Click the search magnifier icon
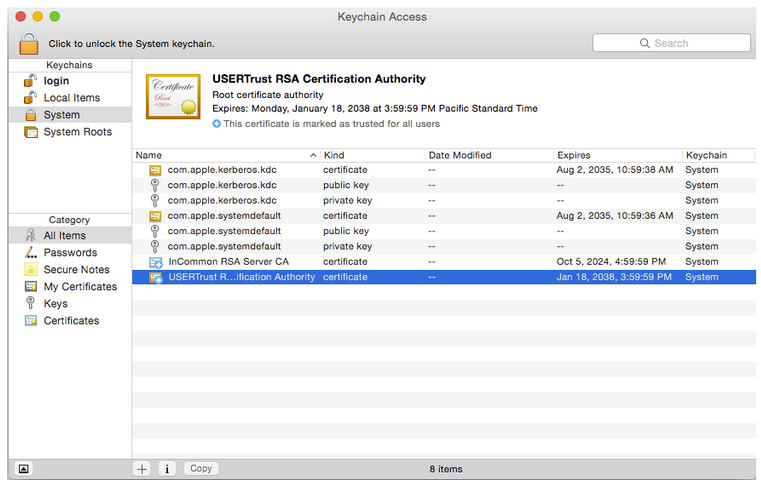The width and height of the screenshot is (761, 485). [x=645, y=43]
